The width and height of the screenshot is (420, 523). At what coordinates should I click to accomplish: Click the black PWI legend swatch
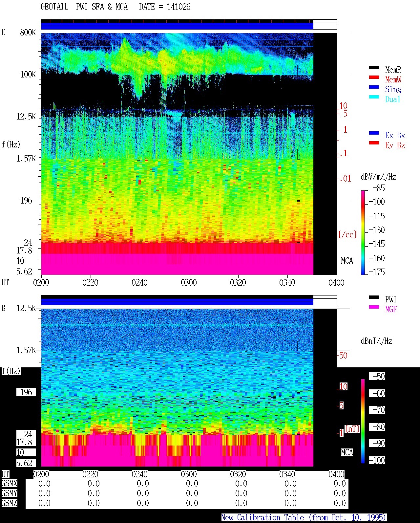click(x=374, y=297)
